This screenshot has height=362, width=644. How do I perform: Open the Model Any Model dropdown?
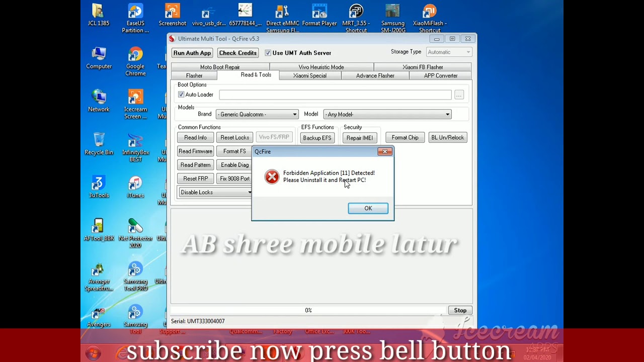(x=387, y=114)
